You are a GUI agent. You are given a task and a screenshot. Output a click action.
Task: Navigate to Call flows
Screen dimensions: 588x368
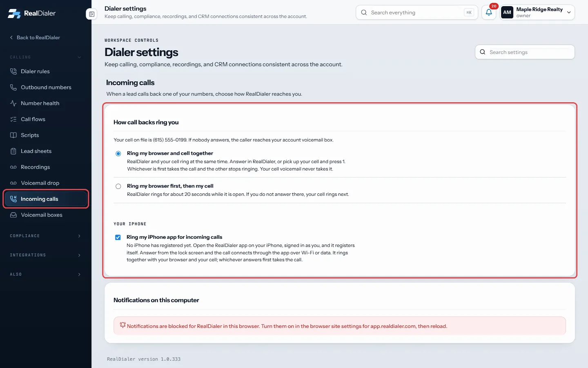[46, 119]
